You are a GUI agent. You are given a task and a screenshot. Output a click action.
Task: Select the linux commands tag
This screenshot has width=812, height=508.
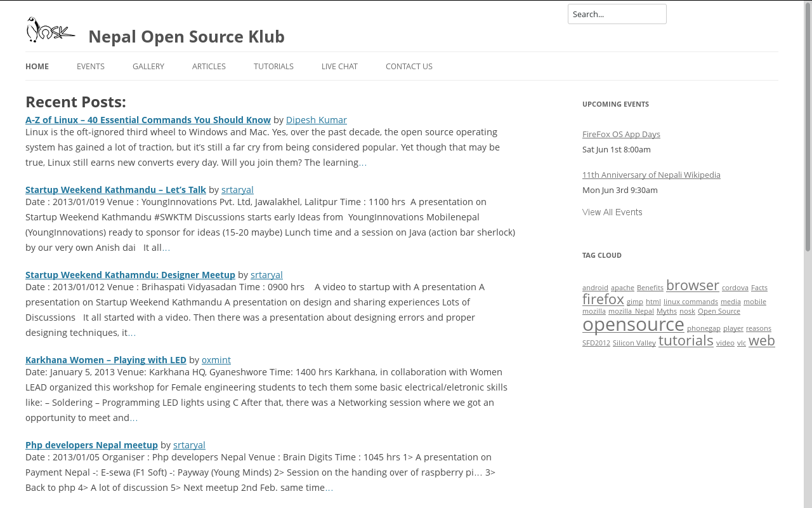[691, 302]
